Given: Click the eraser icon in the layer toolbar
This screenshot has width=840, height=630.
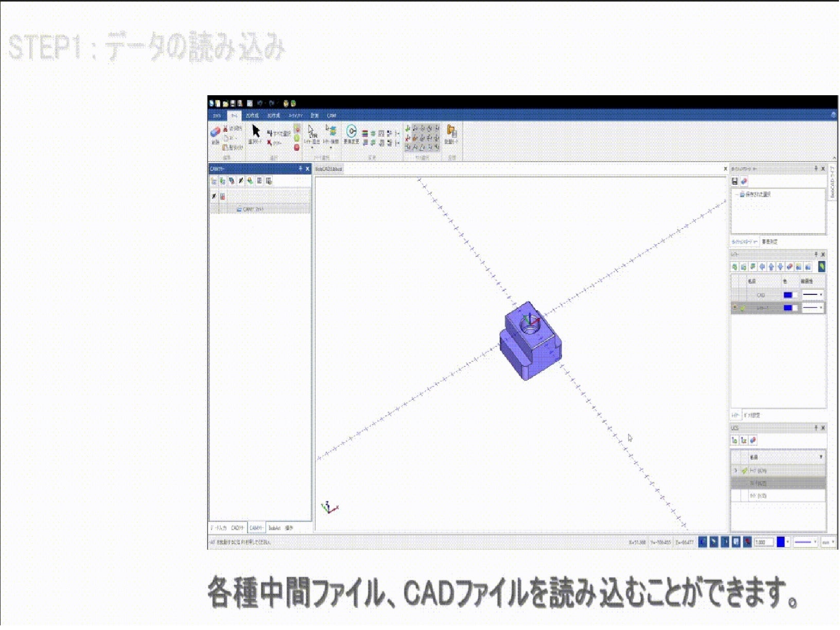Looking at the screenshot, I should click(790, 267).
